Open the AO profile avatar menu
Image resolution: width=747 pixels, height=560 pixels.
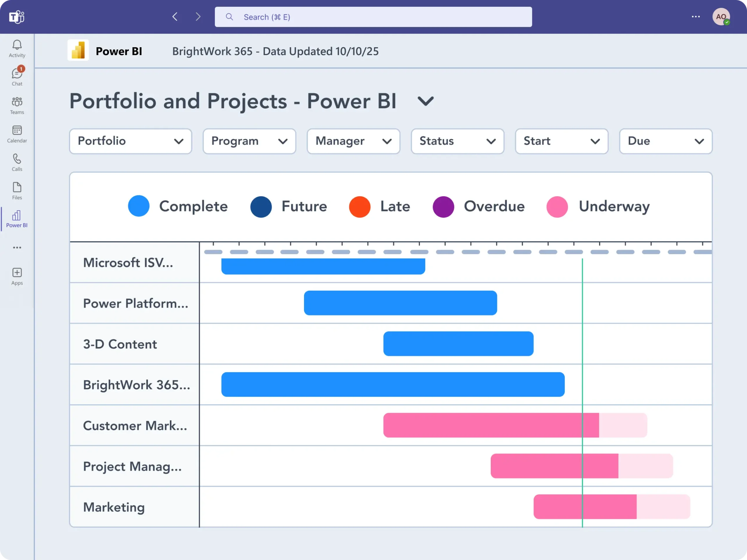tap(721, 17)
